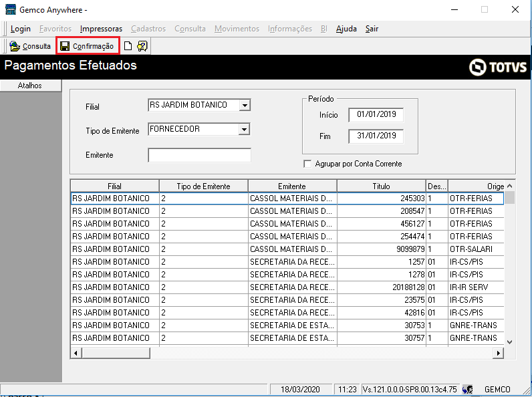Expand the Tipo de Emitente dropdown
The width and height of the screenshot is (532, 397).
tap(245, 129)
